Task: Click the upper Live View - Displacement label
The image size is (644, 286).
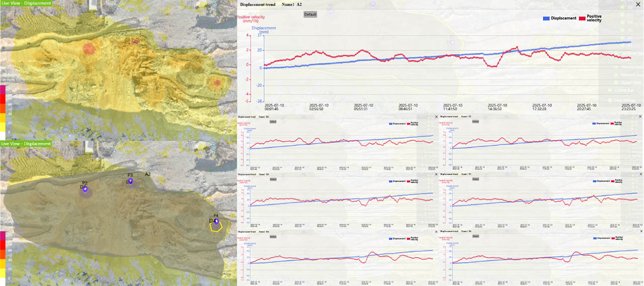Action: tap(26, 3)
